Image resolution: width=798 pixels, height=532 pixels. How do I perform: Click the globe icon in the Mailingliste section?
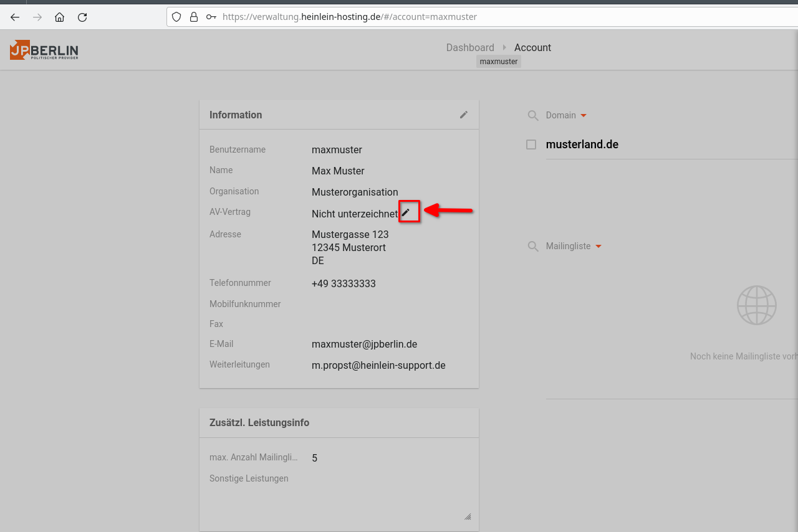(757, 305)
